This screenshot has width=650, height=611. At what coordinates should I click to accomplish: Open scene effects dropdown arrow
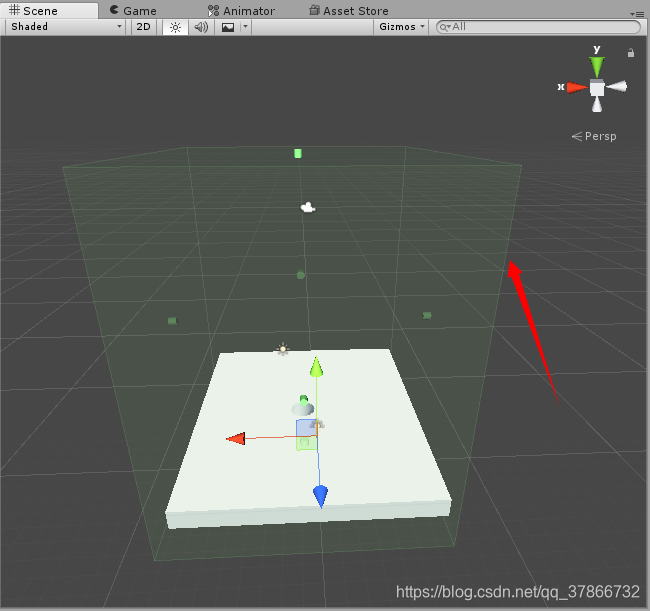click(245, 27)
